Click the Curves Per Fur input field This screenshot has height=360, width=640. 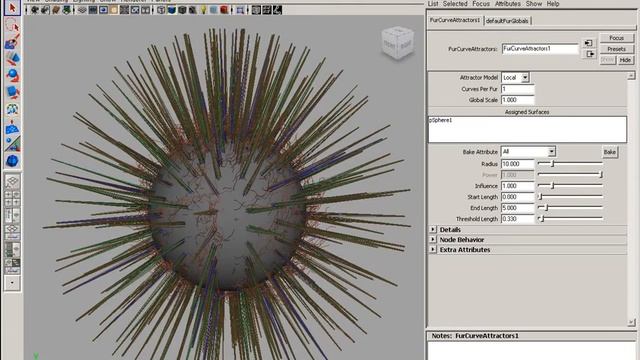pos(518,89)
